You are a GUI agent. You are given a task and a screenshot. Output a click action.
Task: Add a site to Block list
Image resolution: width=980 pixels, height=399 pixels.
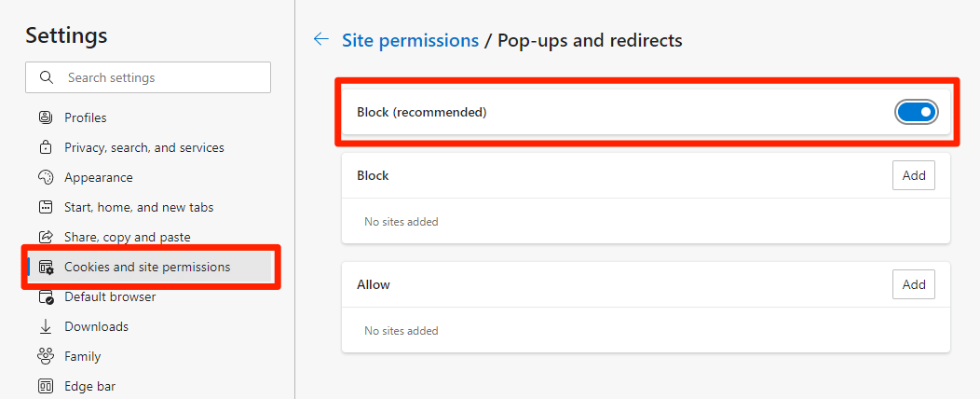[914, 176]
